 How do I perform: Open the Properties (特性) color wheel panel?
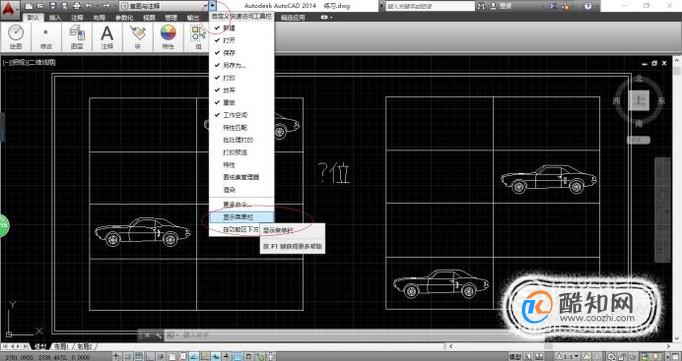[168, 37]
